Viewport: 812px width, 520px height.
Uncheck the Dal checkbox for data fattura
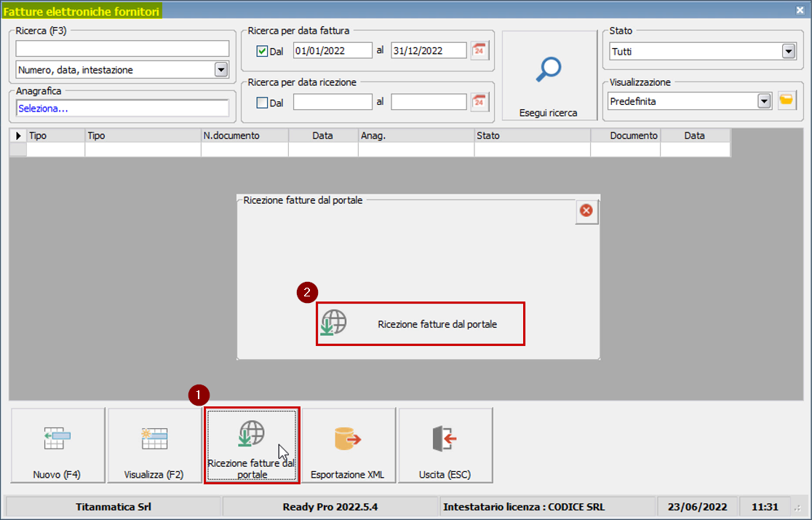[262, 51]
